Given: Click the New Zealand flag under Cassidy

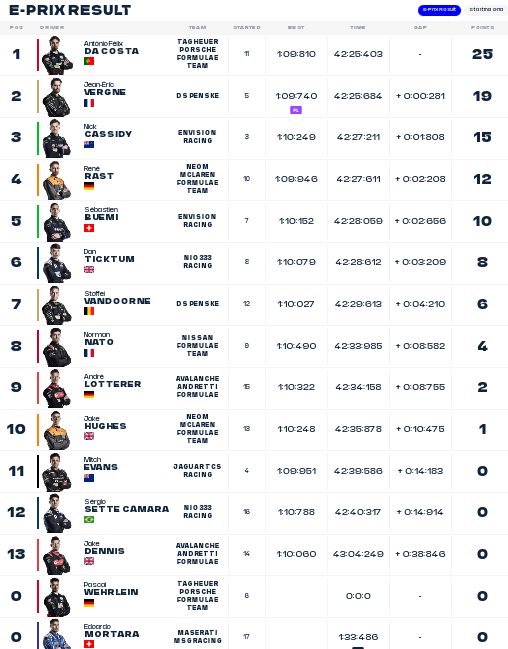Looking at the screenshot, I should click(89, 144).
